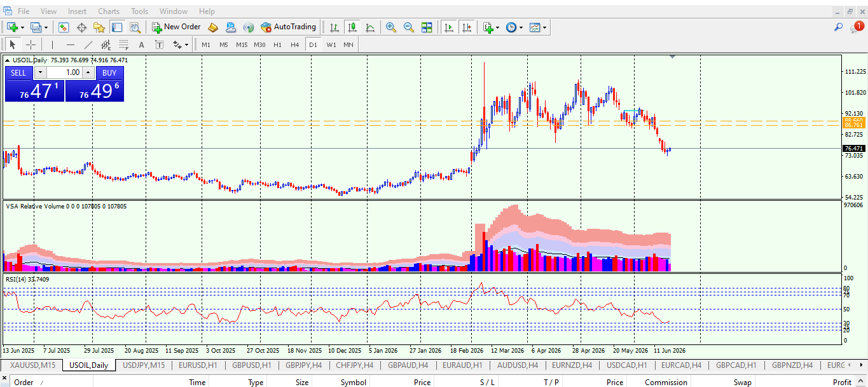
Task: Select the text A tool
Action: [141, 44]
